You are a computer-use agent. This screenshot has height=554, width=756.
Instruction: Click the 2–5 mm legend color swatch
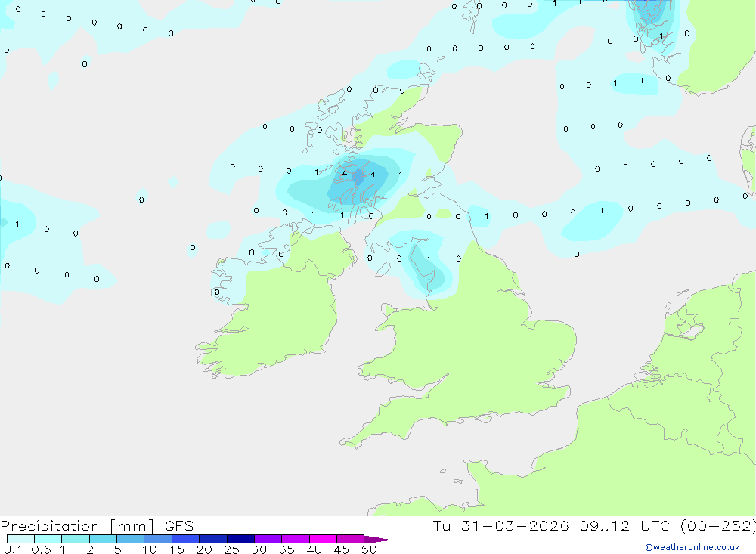pos(103,539)
